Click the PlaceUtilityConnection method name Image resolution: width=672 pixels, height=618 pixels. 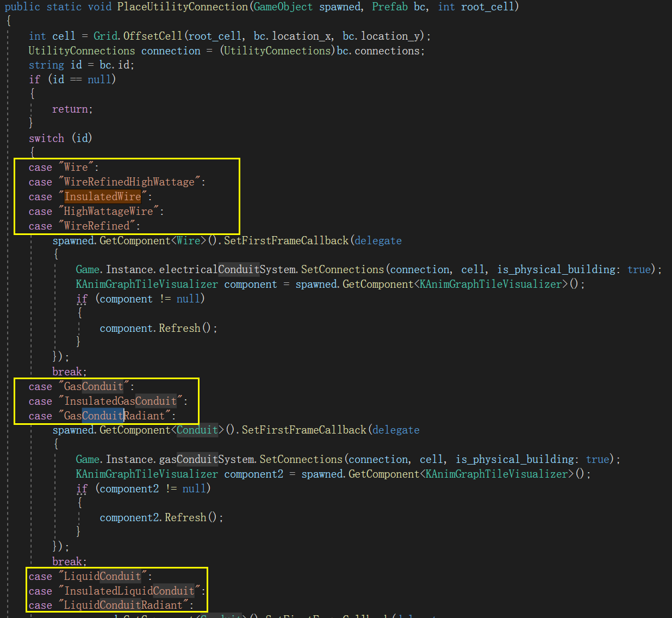(182, 7)
